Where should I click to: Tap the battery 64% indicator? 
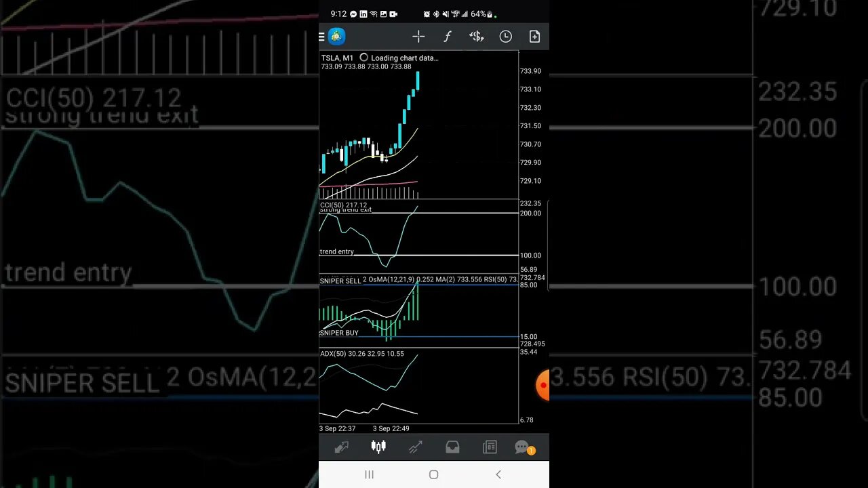coord(484,14)
